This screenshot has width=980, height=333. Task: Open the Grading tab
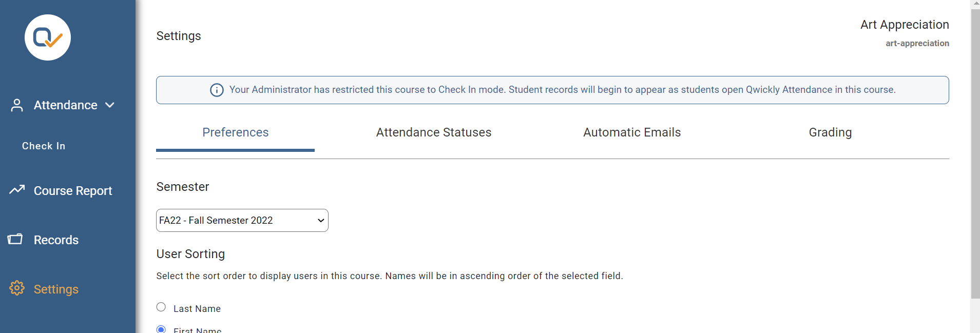[x=830, y=132]
